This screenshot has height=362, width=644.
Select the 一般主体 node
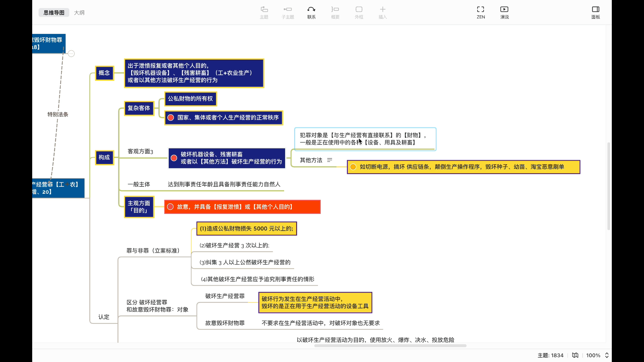(x=139, y=184)
